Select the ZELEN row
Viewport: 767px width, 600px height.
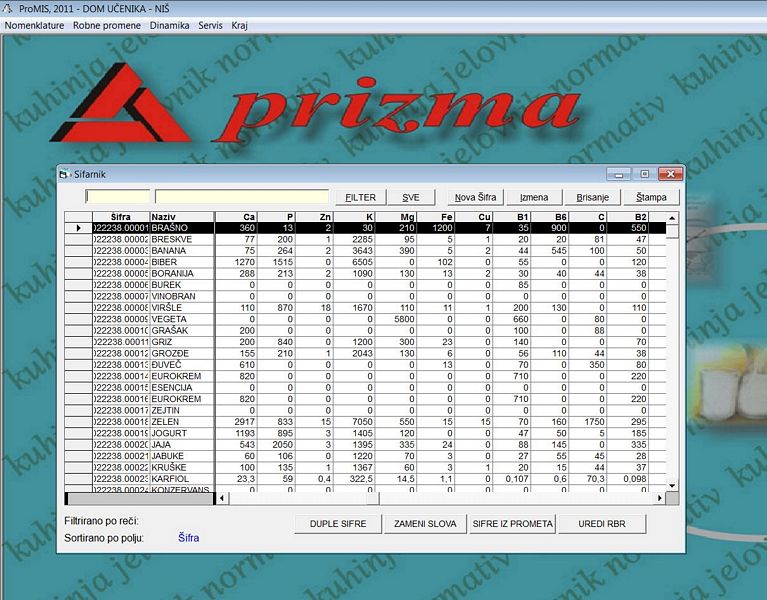click(365, 422)
